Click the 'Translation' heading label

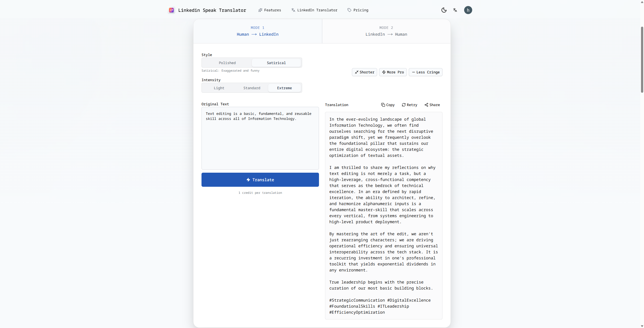coord(337,105)
